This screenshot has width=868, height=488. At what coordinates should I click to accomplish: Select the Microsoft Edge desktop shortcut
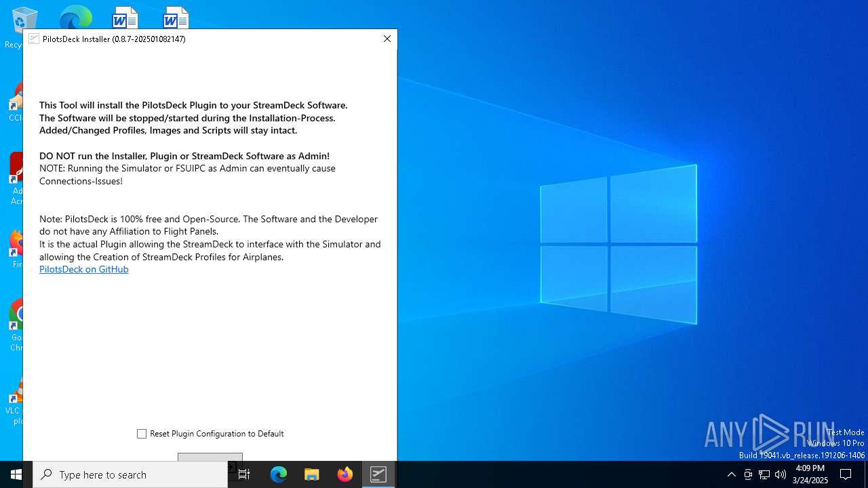pos(75,16)
